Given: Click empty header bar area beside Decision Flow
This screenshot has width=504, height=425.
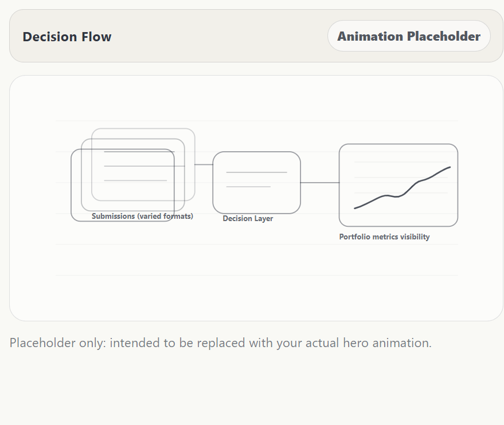Looking at the screenshot, I should click(218, 37).
